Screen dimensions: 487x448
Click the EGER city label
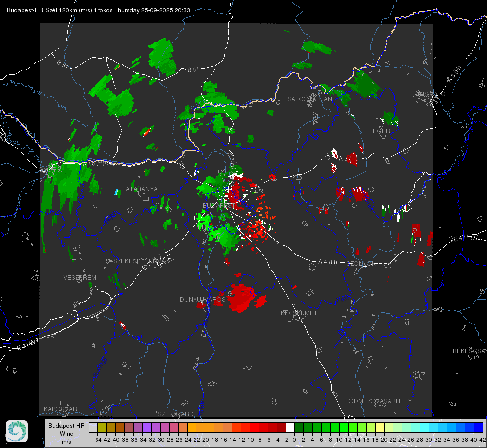[381, 131]
